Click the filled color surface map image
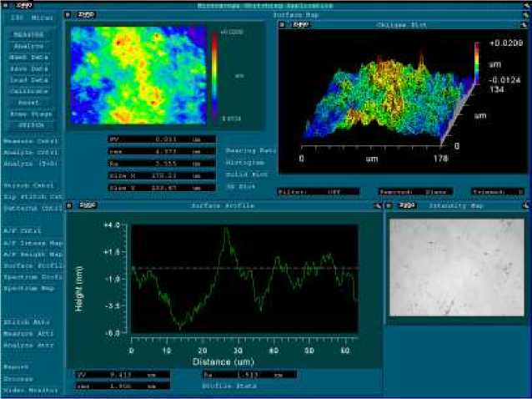The width and height of the screenshot is (532, 399). [138, 75]
